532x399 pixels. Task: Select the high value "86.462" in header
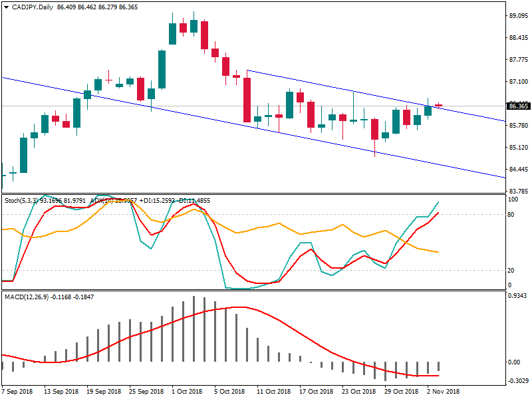pyautogui.click(x=87, y=7)
